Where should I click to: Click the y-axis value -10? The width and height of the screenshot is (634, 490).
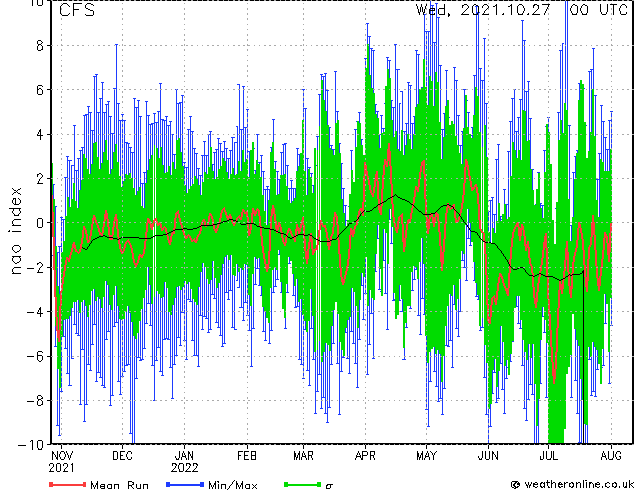pyautogui.click(x=31, y=445)
